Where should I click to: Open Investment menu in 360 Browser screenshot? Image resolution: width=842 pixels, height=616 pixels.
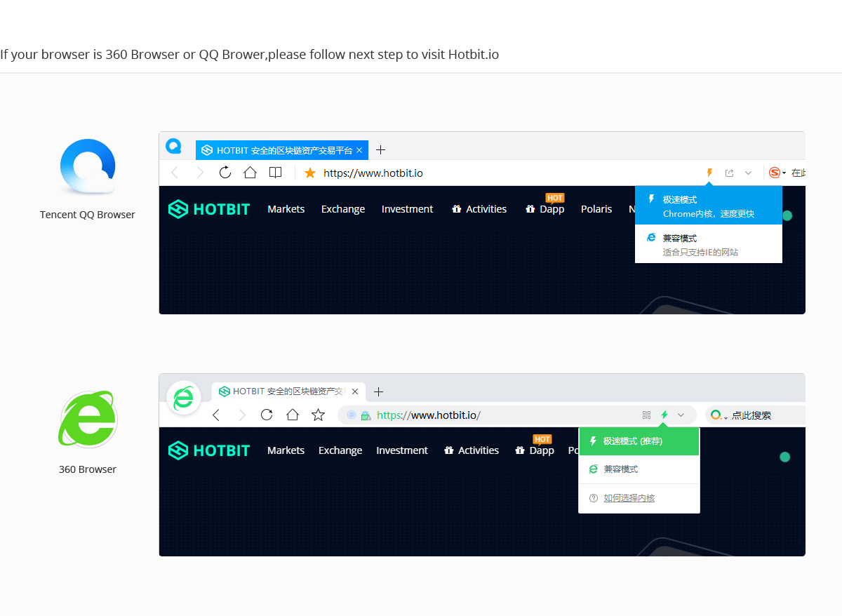click(402, 450)
